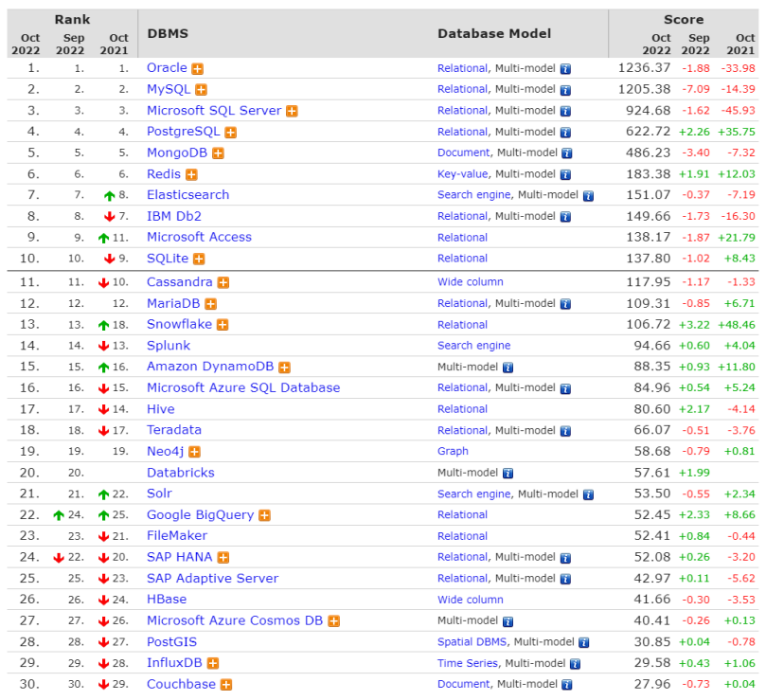Viewport: 766px width, 700px height.
Task: Click the plus icon beside SQLite
Action: point(199,260)
